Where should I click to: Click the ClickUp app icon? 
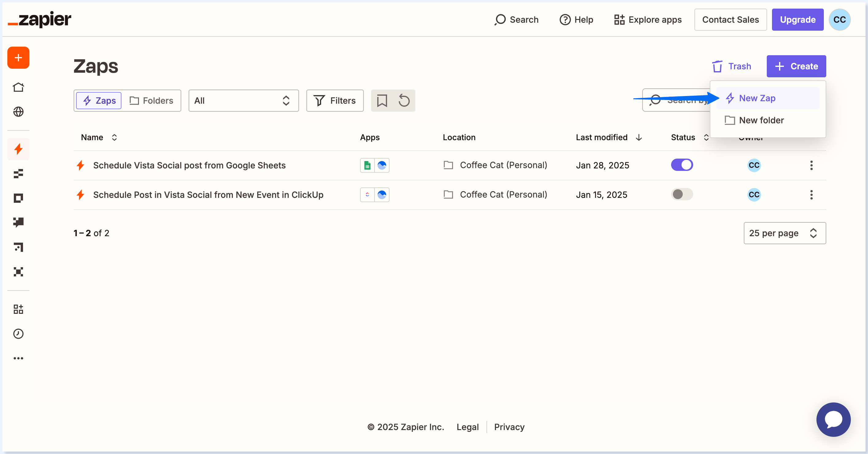click(x=367, y=194)
